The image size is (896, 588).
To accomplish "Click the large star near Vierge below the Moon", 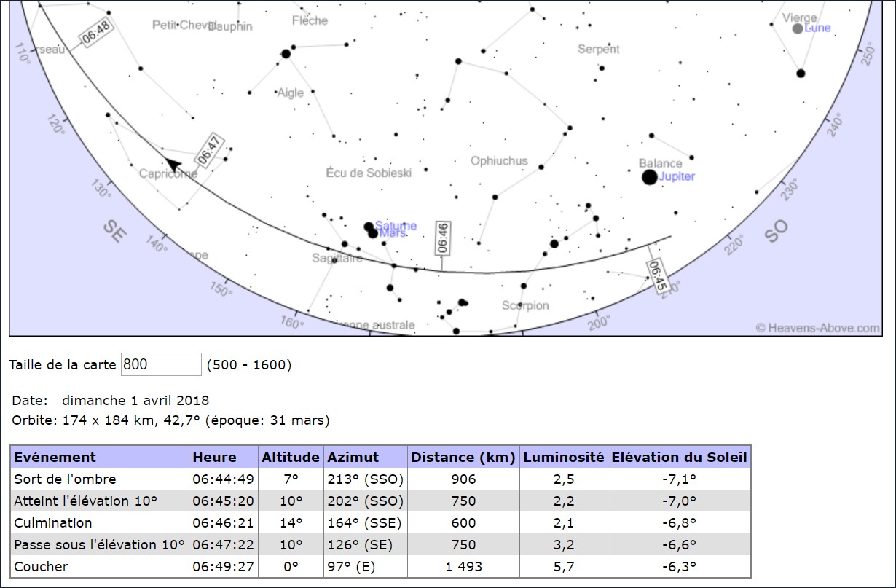I will pos(801,73).
